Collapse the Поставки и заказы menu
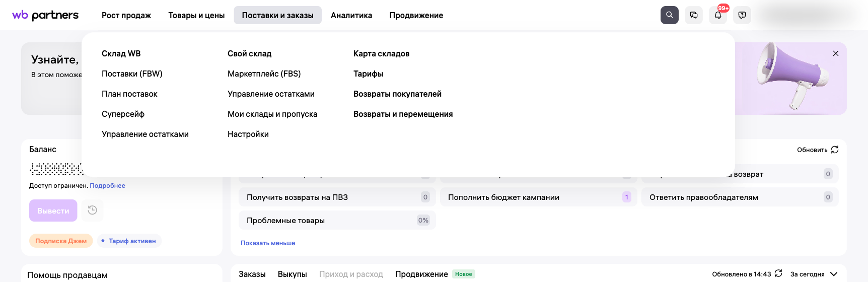 pyautogui.click(x=278, y=15)
